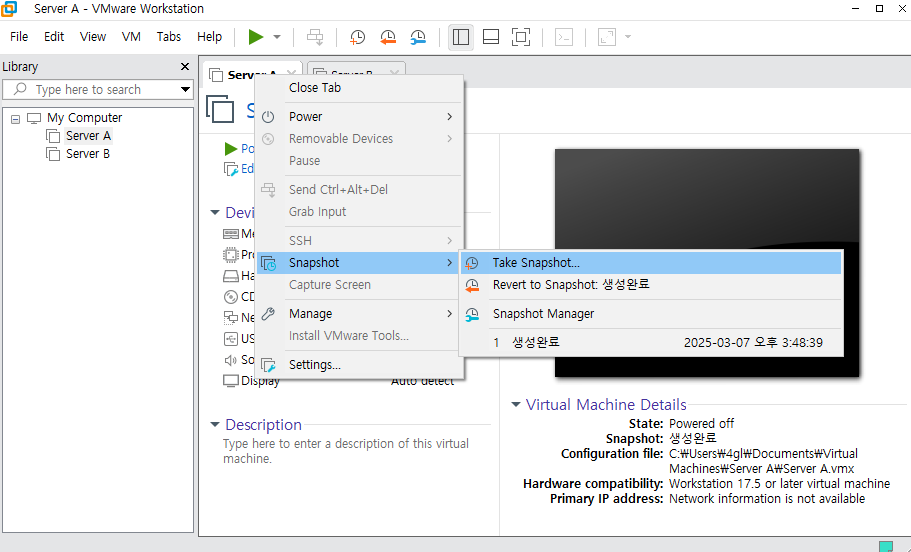Toggle the library sidebar view icon
The height and width of the screenshot is (552, 911).
point(461,37)
